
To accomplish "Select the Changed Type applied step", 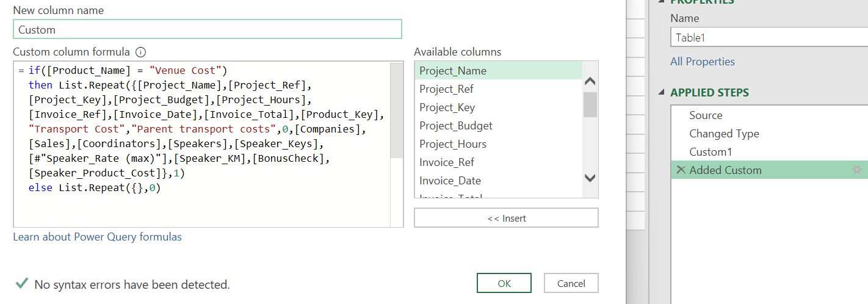I will [769, 134].
